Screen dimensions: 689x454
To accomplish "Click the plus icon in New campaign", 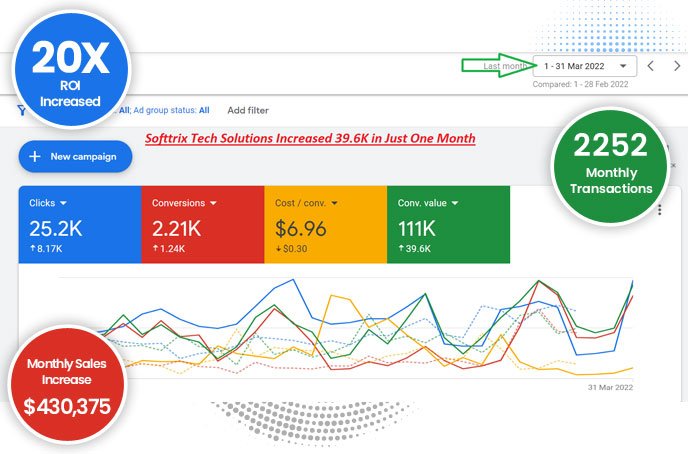I will 35,156.
